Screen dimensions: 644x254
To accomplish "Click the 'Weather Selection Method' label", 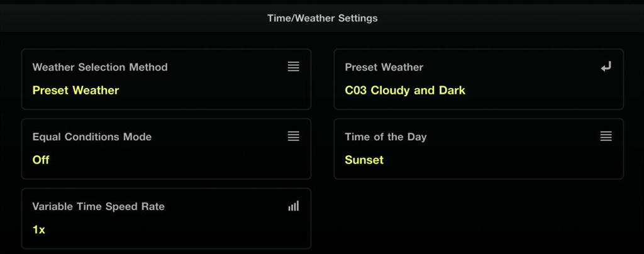I will click(x=100, y=67).
